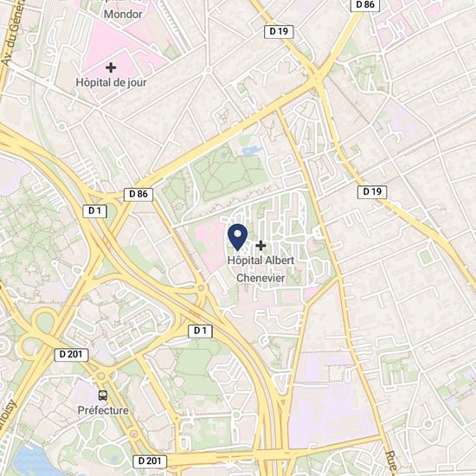Click the Av. du Général street label
The height and width of the screenshot is (476, 476).
pos(11,32)
